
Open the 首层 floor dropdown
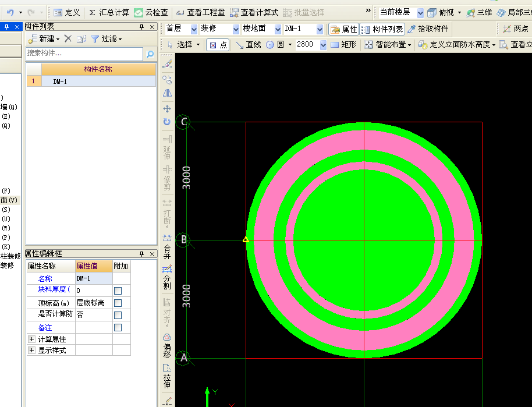(194, 29)
